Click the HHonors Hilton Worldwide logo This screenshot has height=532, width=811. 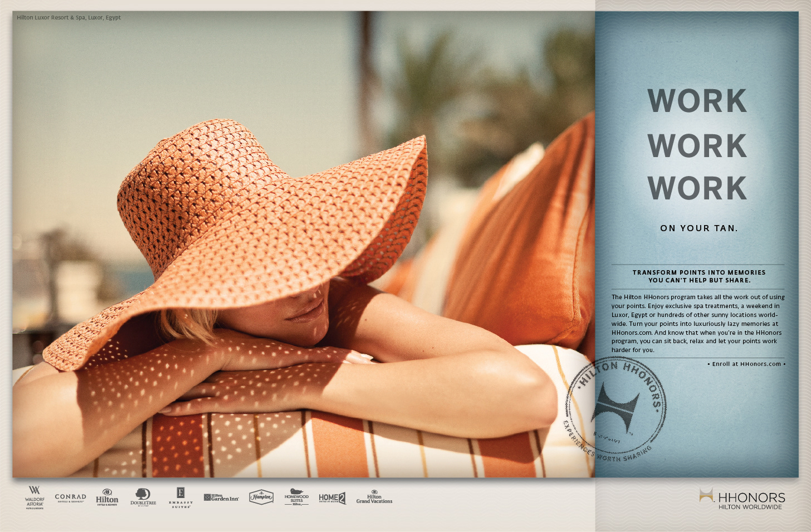(x=742, y=499)
